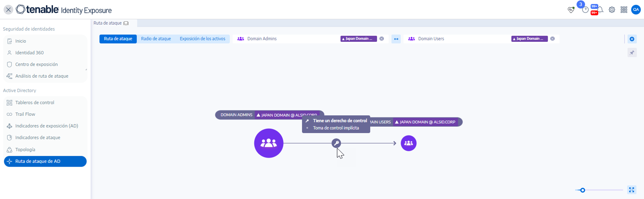Clear the Domain Admins source selection

coord(381,39)
